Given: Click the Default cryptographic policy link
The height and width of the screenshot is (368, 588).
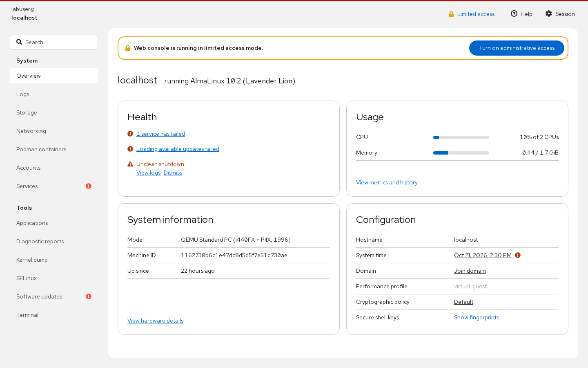Looking at the screenshot, I should click(463, 302).
